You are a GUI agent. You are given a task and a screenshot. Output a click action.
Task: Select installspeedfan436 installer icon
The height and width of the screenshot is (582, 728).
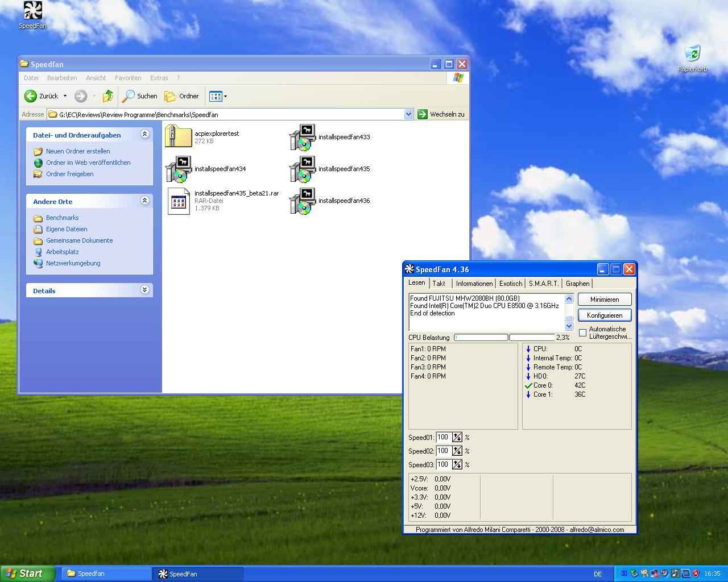click(x=303, y=201)
